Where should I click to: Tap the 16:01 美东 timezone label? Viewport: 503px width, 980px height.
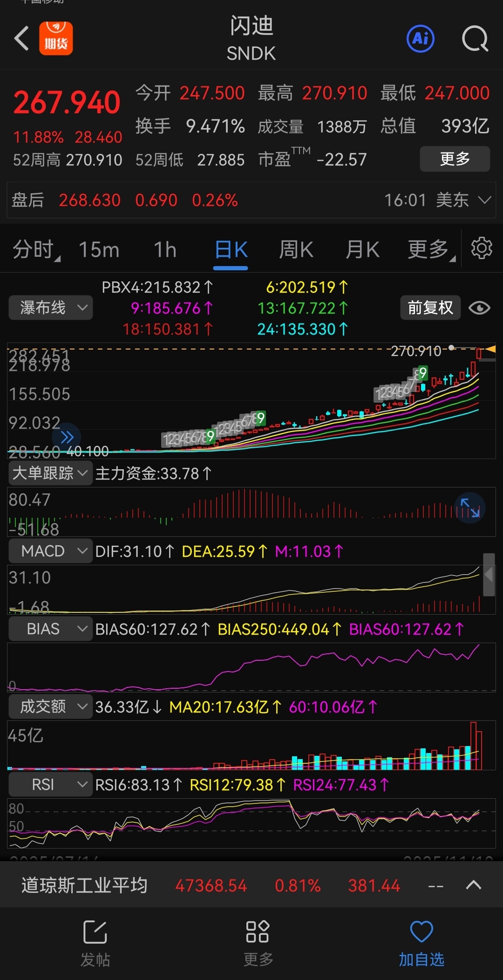426,200
